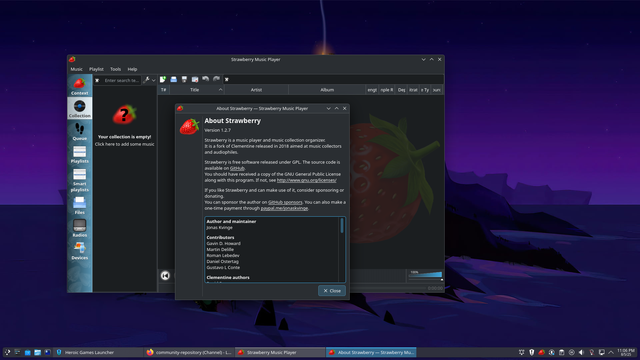Switch to Strawberry Music Player taskbar entry
640x360 pixels.
click(280, 352)
